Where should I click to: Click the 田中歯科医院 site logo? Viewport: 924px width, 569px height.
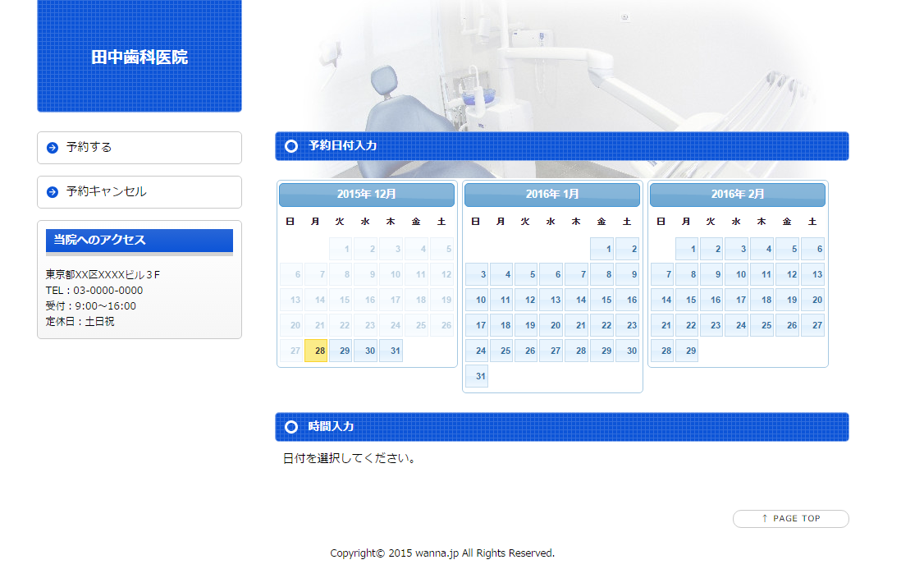click(x=140, y=57)
